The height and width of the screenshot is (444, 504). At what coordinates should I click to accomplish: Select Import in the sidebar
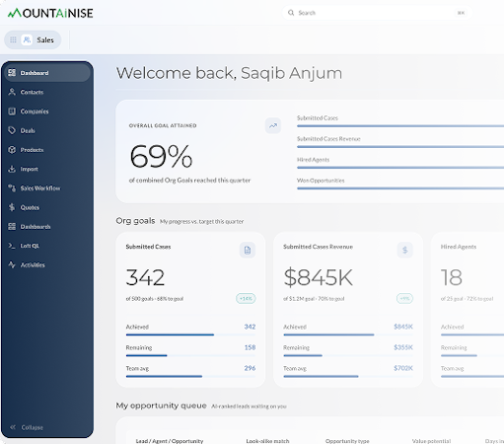click(47, 169)
